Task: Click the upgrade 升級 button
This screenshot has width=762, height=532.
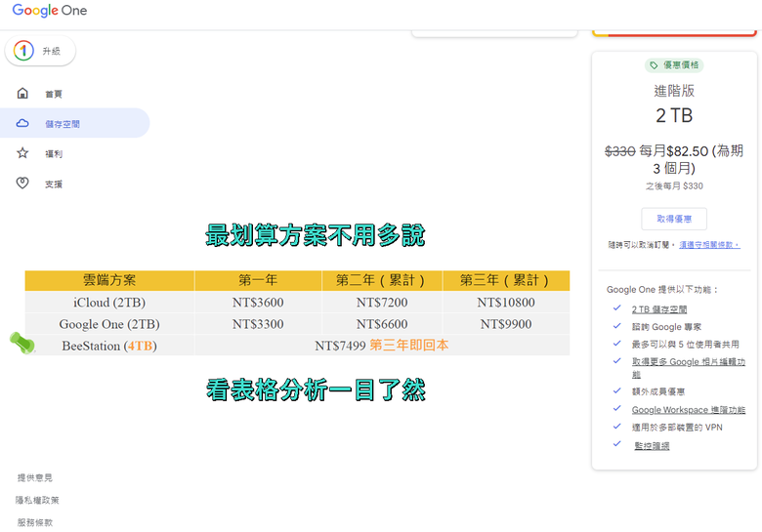Action: point(40,51)
